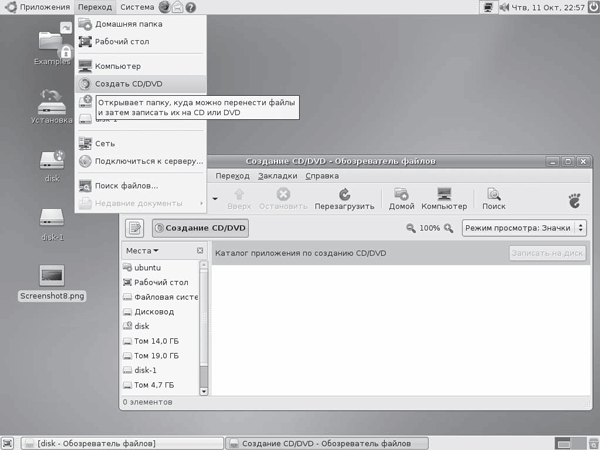Image resolution: width=600 pixels, height=450 pixels.
Task: Click the Search (Поиск) toolbar icon
Action: [493, 198]
